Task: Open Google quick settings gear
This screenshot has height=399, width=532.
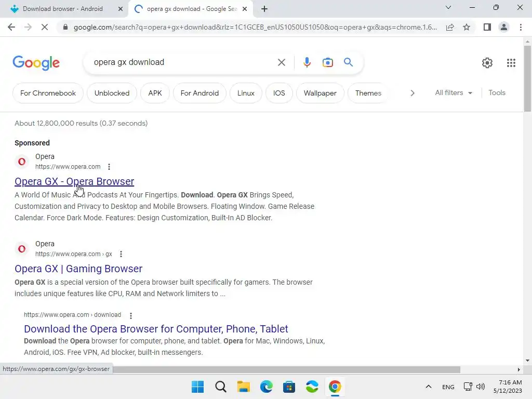Action: [487, 63]
